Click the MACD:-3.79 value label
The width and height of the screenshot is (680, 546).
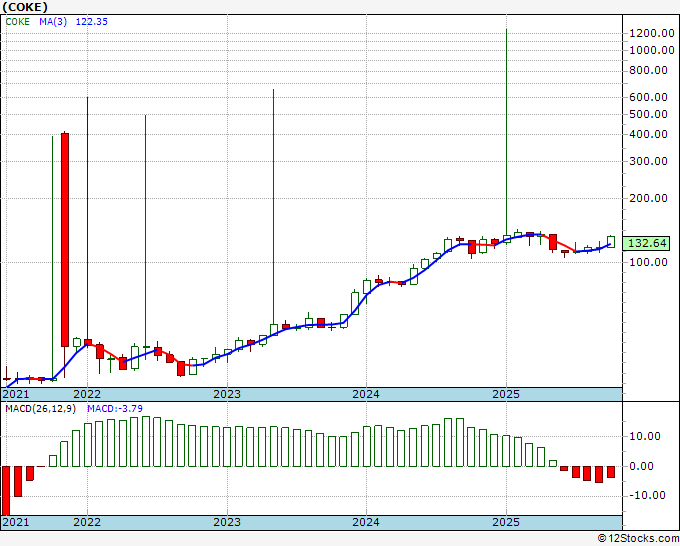[x=114, y=409]
